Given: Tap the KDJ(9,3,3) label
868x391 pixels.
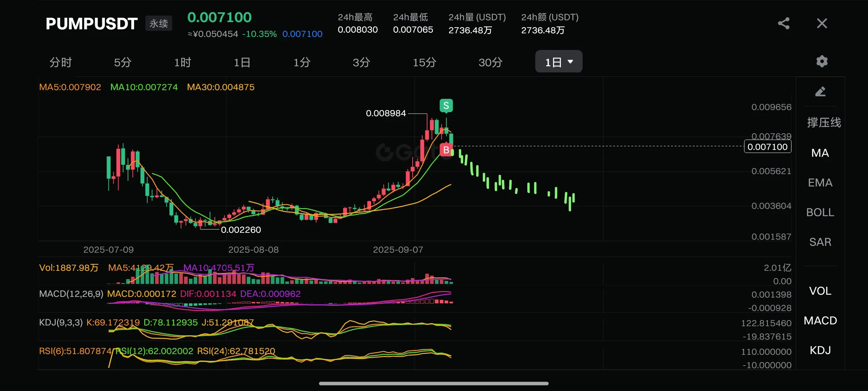Looking at the screenshot, I should pos(61,323).
